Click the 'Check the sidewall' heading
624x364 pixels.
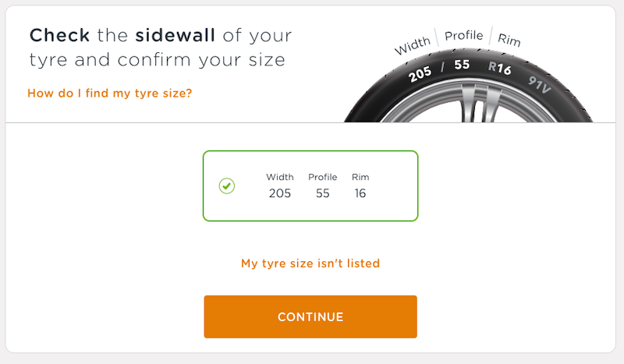point(161,48)
